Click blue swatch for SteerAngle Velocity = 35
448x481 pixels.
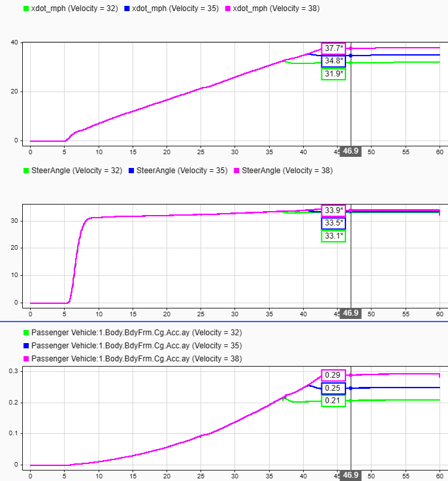pyautogui.click(x=131, y=171)
